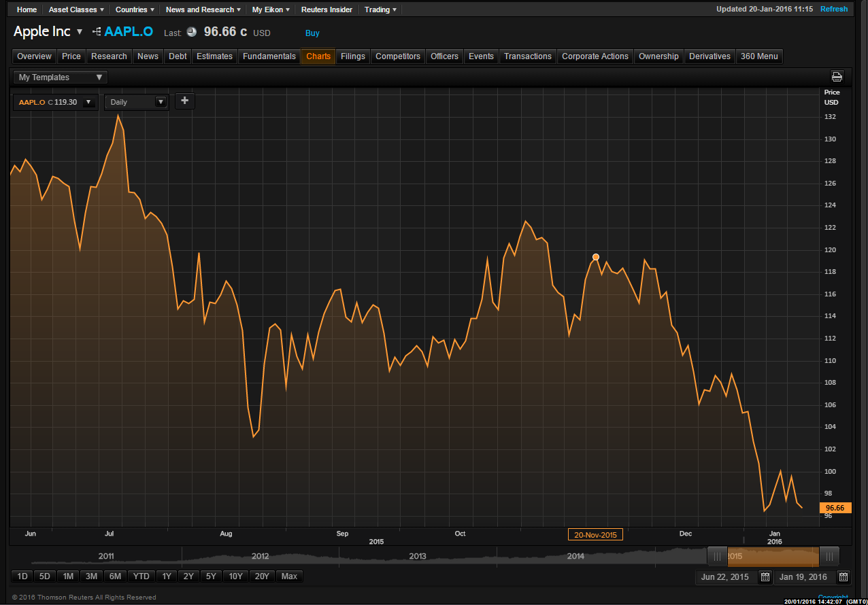Show full history with the Max button

(289, 576)
